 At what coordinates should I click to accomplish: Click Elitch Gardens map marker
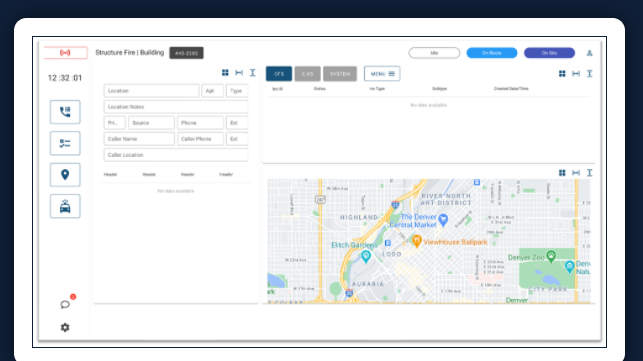(x=365, y=257)
